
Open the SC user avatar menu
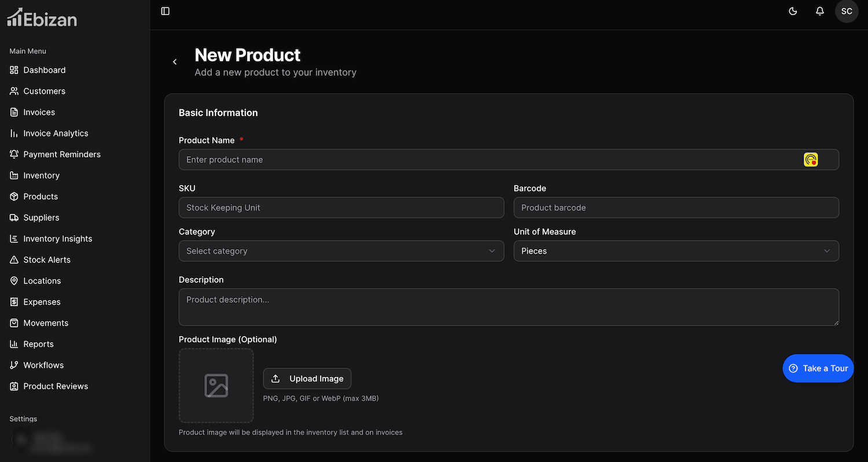tap(846, 11)
